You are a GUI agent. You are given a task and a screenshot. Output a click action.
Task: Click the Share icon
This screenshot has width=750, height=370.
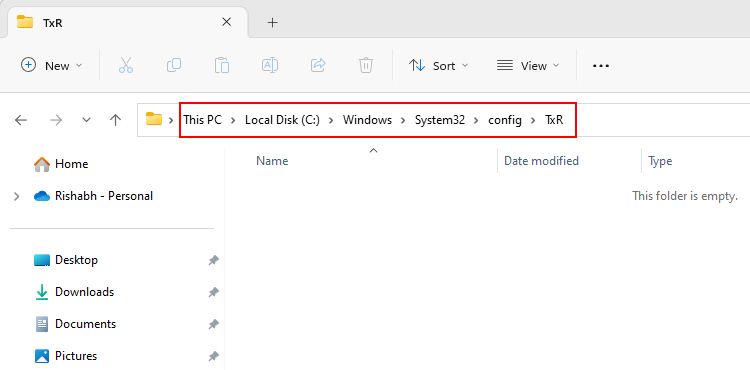pyautogui.click(x=318, y=65)
